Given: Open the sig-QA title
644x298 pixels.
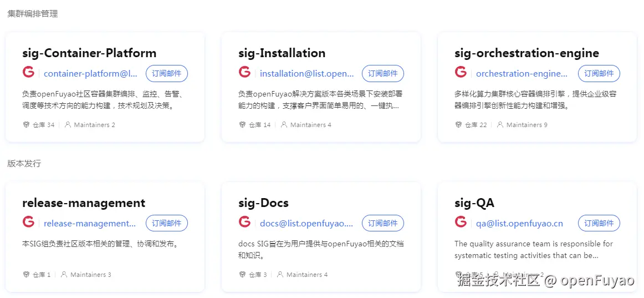Looking at the screenshot, I should click(474, 203).
